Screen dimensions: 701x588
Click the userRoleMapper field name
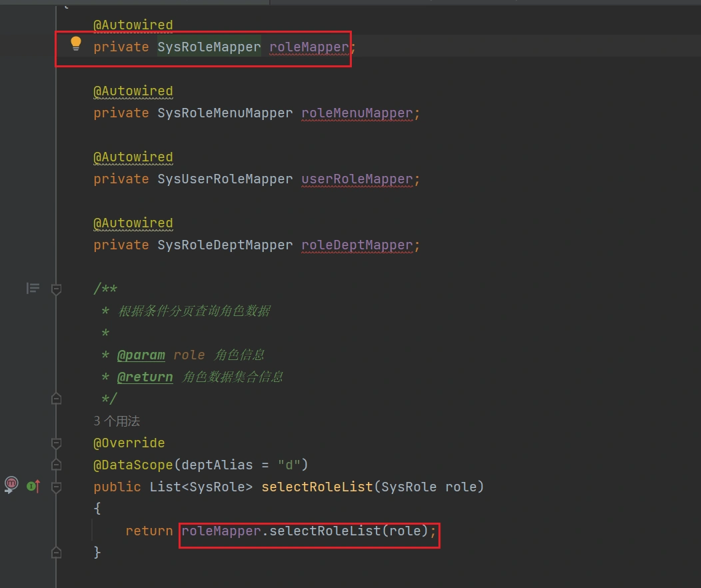click(356, 179)
